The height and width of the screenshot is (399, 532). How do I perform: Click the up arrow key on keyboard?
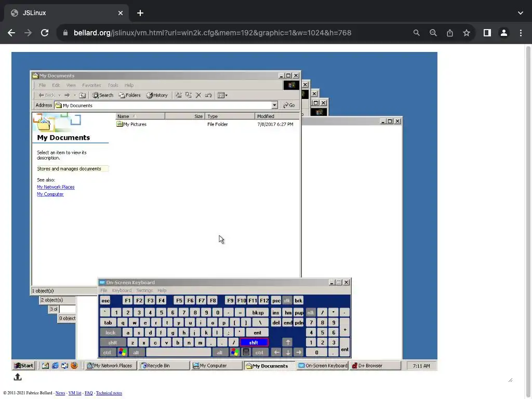(x=288, y=342)
